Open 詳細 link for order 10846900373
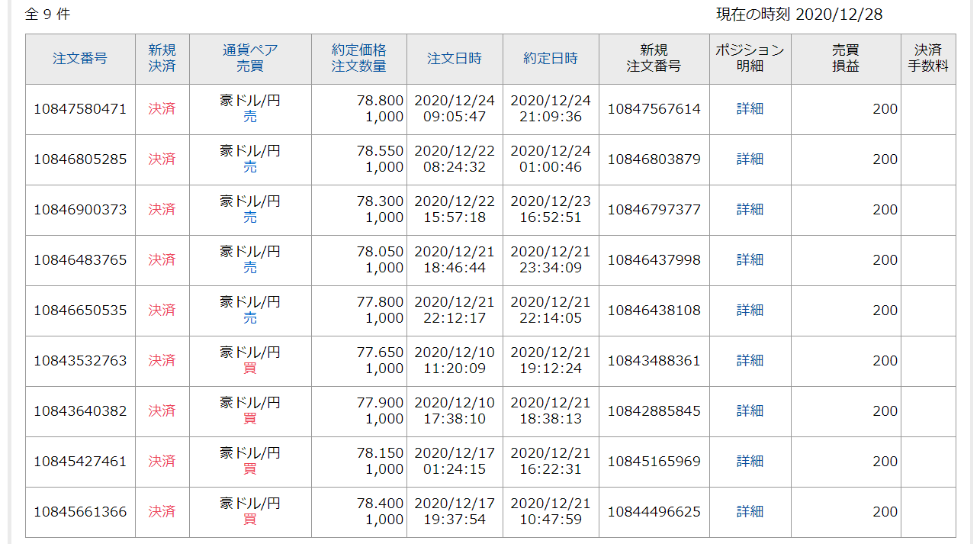The image size is (980, 544). click(750, 210)
